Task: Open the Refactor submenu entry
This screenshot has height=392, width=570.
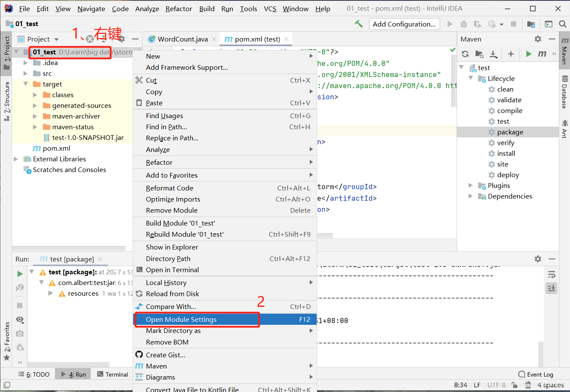Action: [x=225, y=162]
